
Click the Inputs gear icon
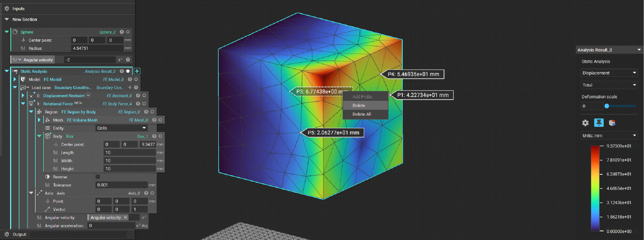pyautogui.click(x=7, y=8)
